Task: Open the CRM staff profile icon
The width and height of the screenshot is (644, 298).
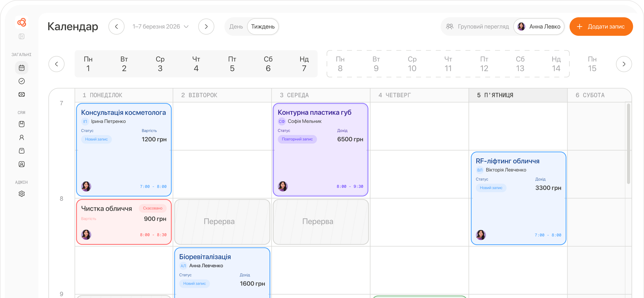Action: [x=22, y=164]
